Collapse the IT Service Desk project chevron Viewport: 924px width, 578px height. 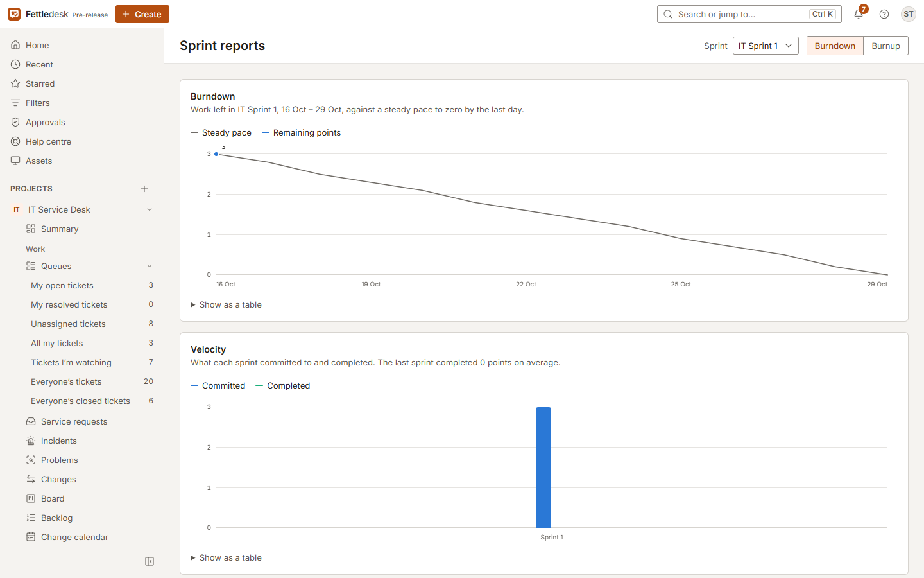click(x=150, y=209)
